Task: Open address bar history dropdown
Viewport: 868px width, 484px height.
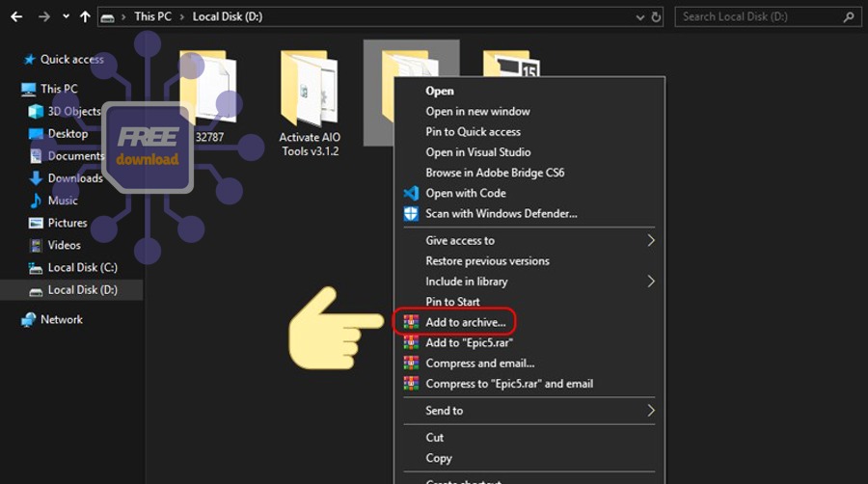Action: click(640, 16)
